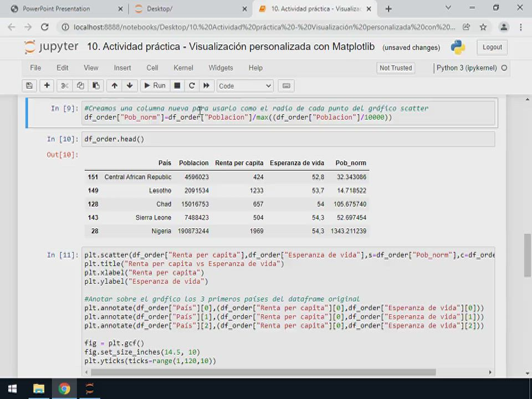This screenshot has width=532, height=399.
Task: Open the command palette keyboard icon
Action: point(287,86)
